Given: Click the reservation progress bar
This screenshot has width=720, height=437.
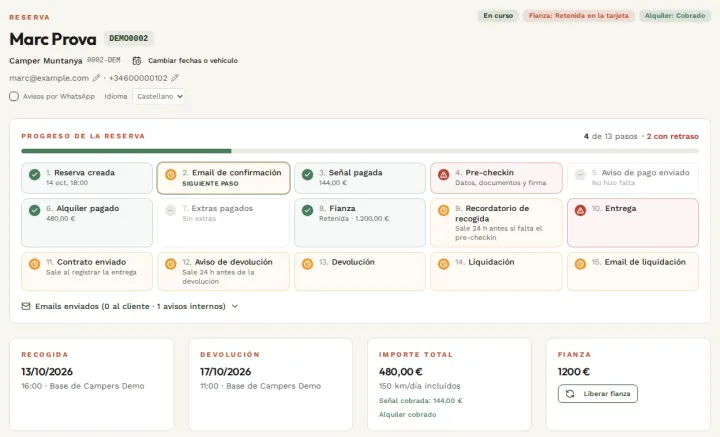Looking at the screenshot, I should (360, 151).
